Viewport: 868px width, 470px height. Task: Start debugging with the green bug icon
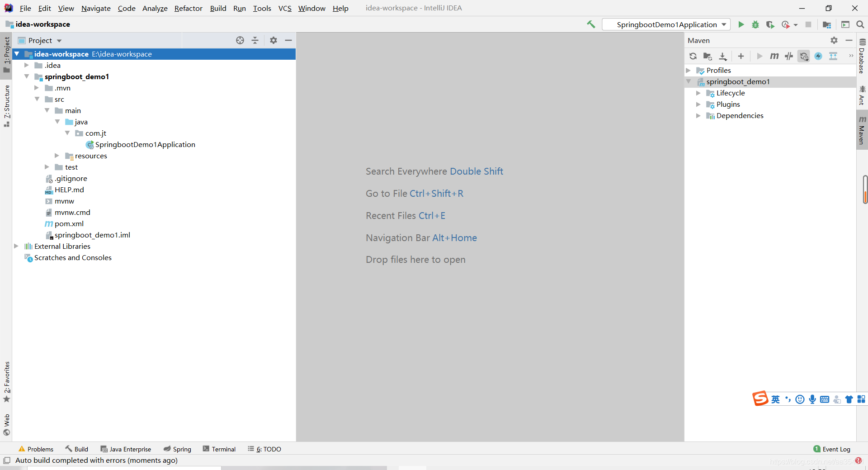click(x=755, y=24)
